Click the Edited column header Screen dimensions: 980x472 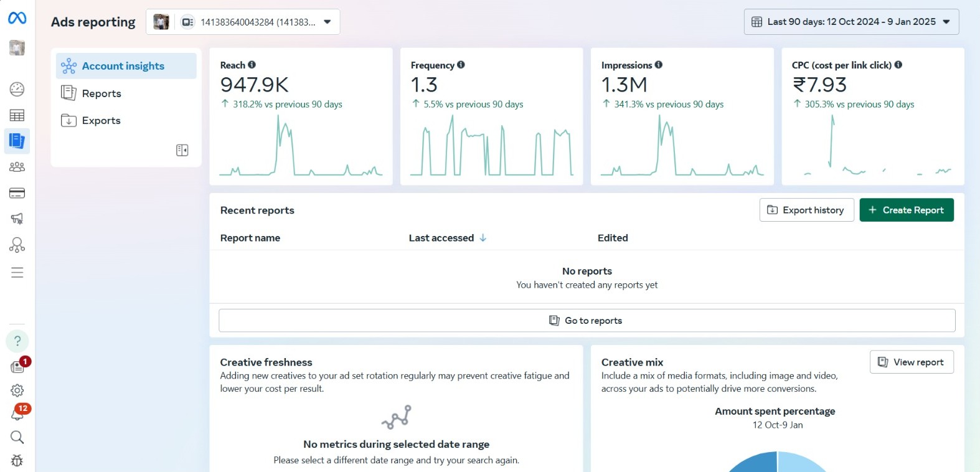click(x=613, y=238)
